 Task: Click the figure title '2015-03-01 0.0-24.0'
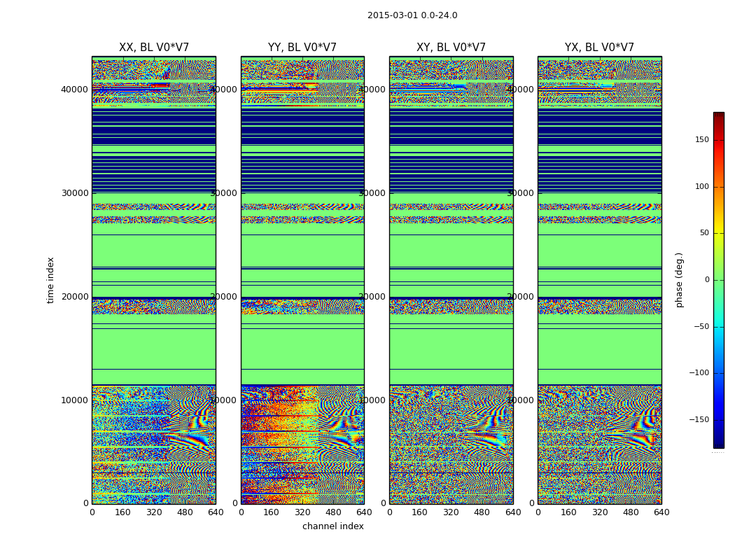(412, 15)
